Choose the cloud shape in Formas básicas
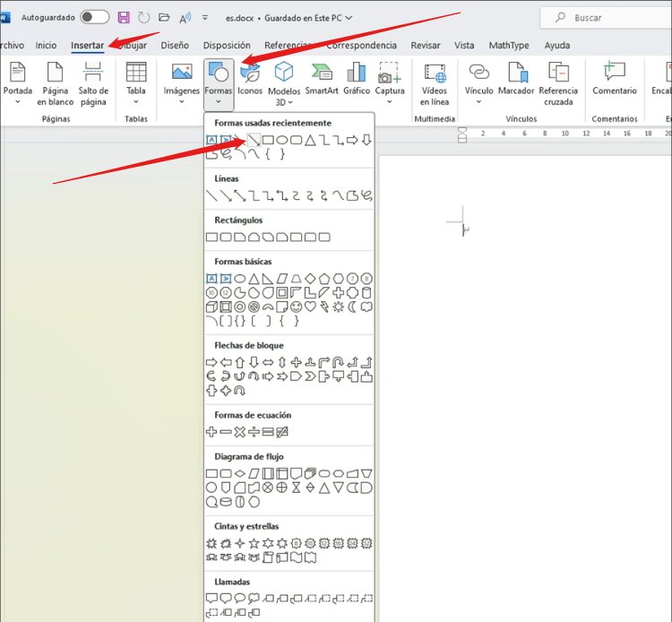This screenshot has height=622, width=672. pos(366,307)
